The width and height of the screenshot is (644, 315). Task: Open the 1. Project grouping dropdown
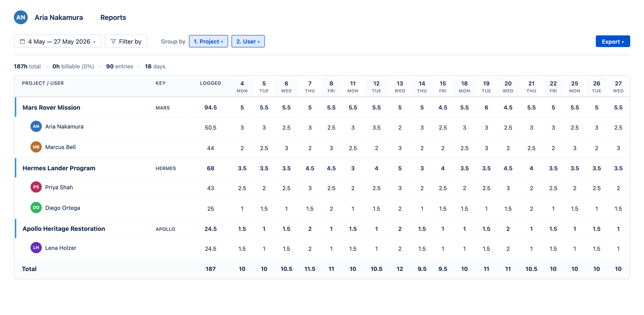tap(208, 41)
